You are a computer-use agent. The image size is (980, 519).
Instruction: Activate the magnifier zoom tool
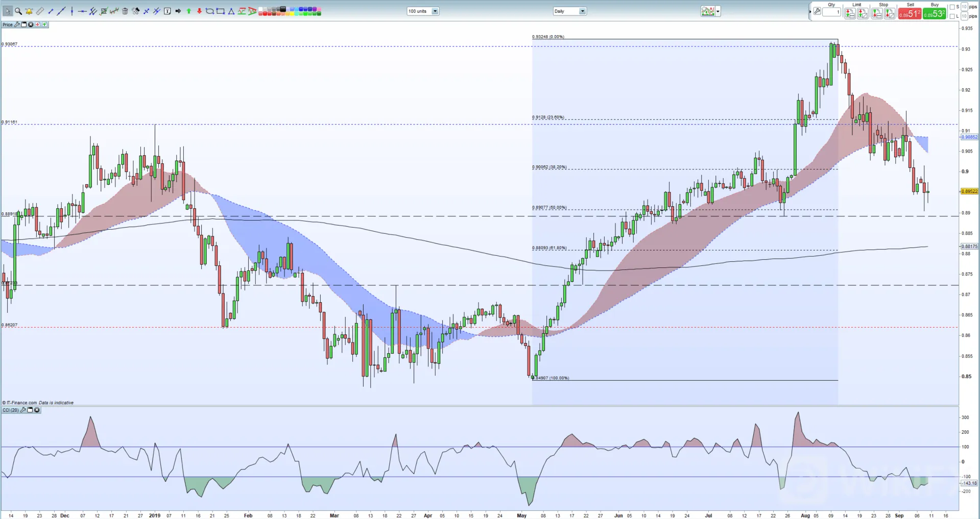click(x=18, y=11)
